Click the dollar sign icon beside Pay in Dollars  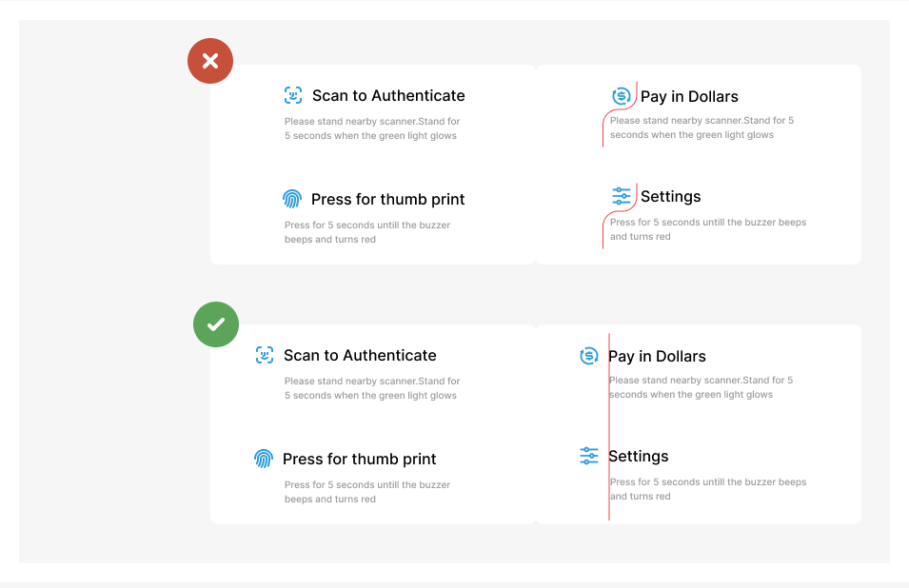(620, 95)
